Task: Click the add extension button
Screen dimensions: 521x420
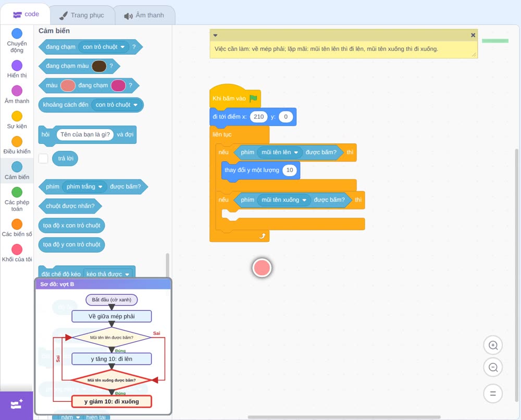Action: pos(17,405)
